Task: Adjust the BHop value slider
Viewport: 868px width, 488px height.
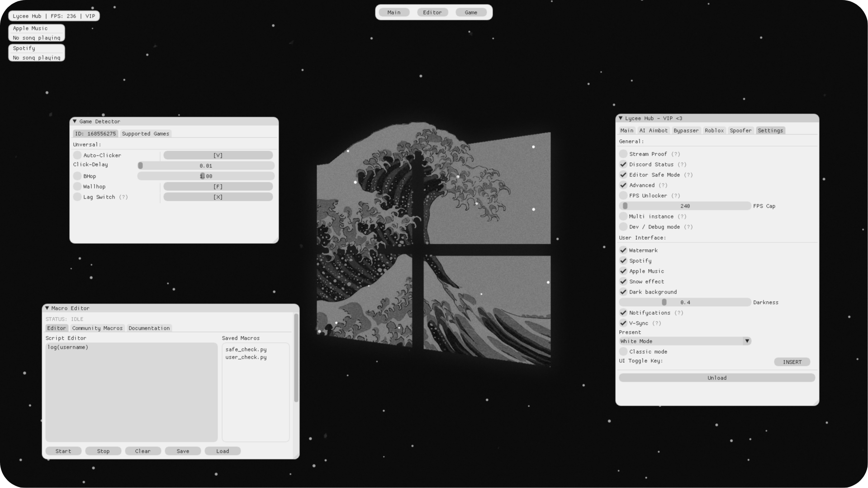Action: click(206, 176)
